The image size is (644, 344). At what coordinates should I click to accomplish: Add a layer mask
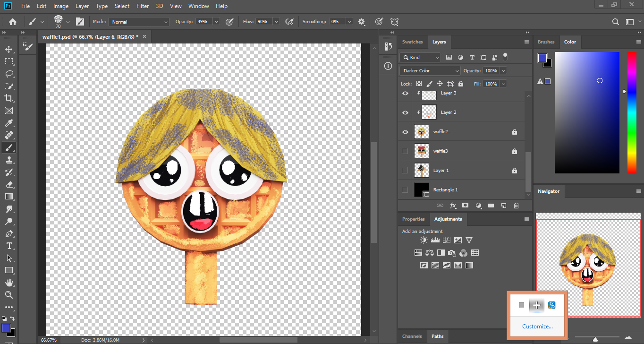[465, 205]
